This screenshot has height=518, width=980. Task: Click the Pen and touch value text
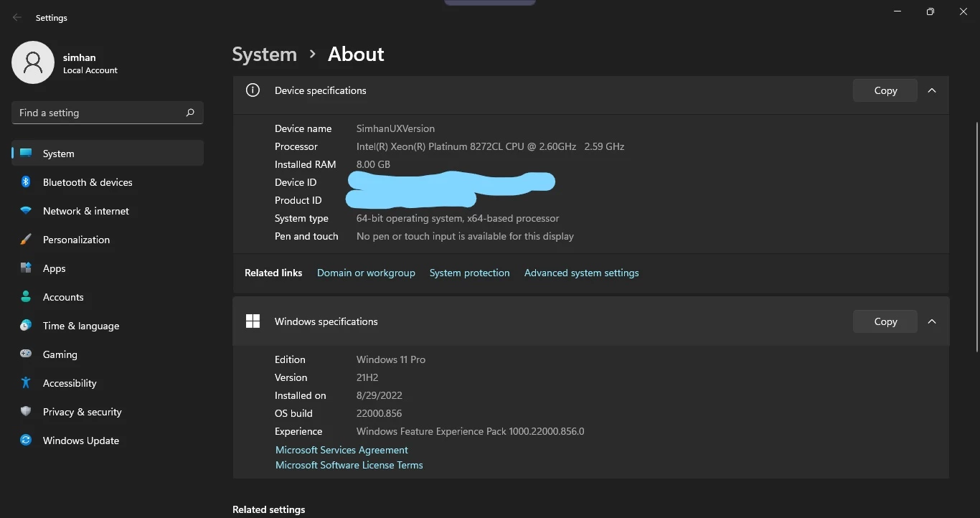[x=465, y=236]
